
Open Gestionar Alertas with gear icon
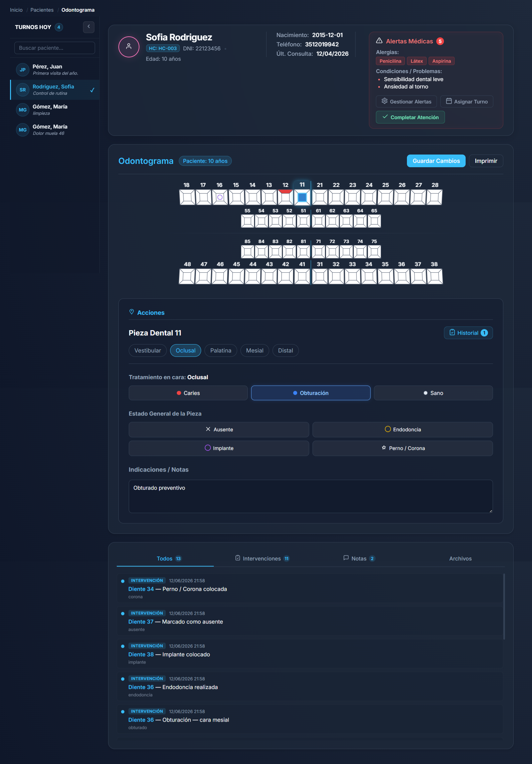pos(406,101)
